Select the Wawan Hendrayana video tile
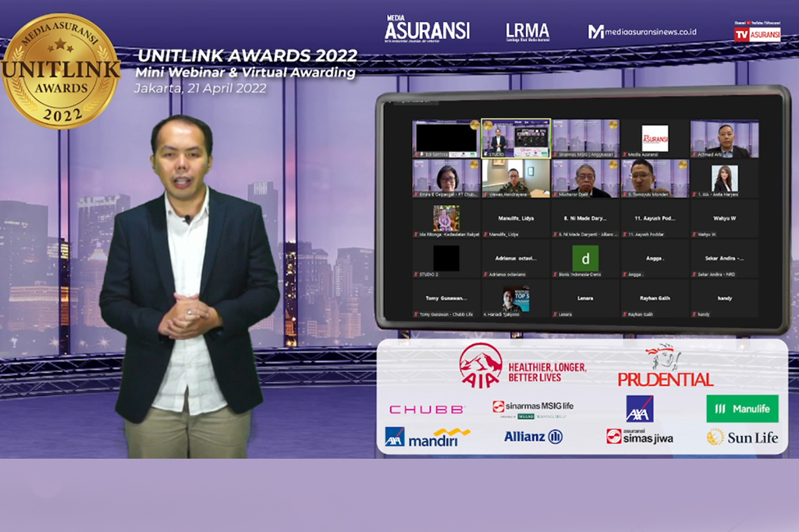The width and height of the screenshot is (799, 532). coord(516,179)
